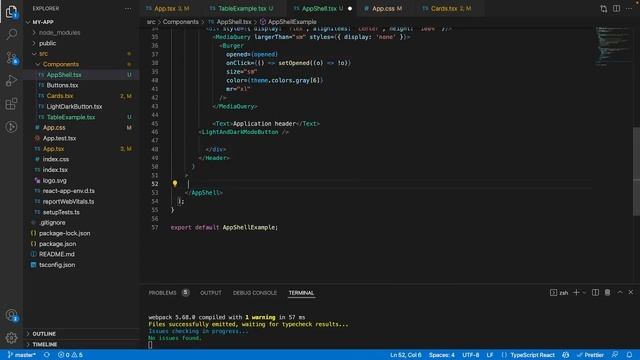Open the DEBUG CONSOLE panel tab
640x360 pixels.
pos(255,293)
